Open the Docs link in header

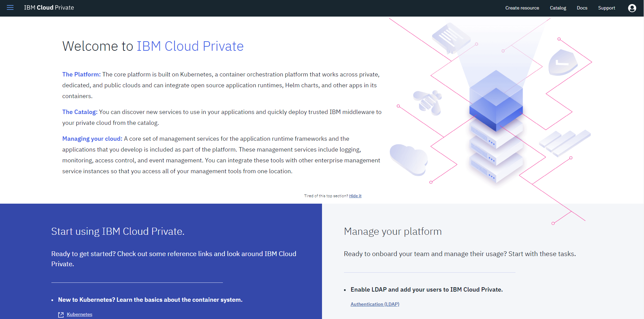pyautogui.click(x=582, y=8)
